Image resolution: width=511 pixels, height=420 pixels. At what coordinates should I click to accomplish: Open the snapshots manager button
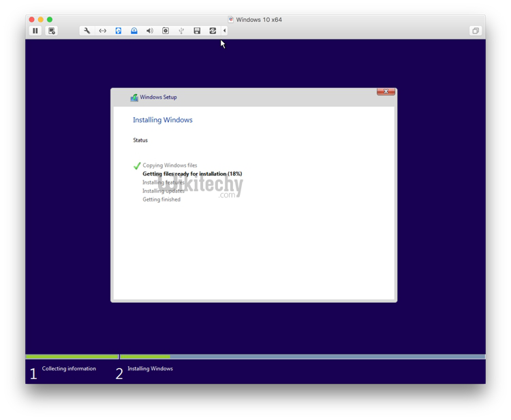click(52, 31)
